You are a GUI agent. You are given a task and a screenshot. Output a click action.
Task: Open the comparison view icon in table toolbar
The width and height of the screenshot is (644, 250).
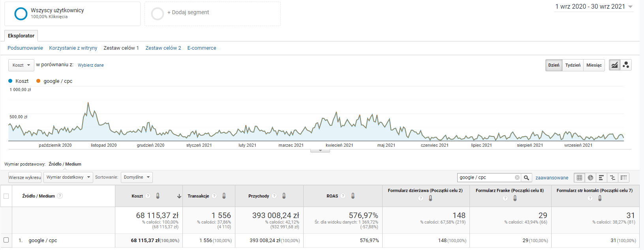612,178
